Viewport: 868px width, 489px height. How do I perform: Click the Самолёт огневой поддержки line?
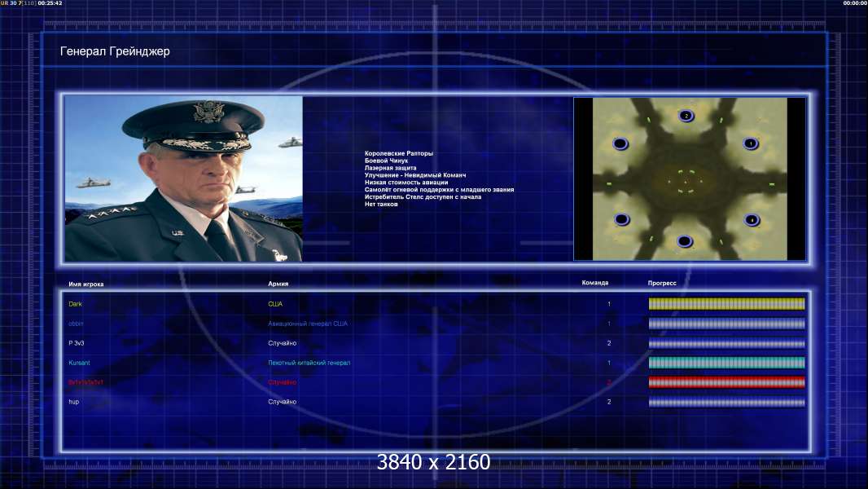click(439, 189)
